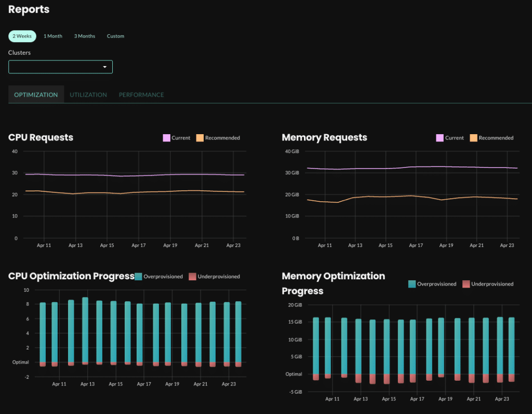Click Apr 21 label on Memory Requests axis

point(477,245)
